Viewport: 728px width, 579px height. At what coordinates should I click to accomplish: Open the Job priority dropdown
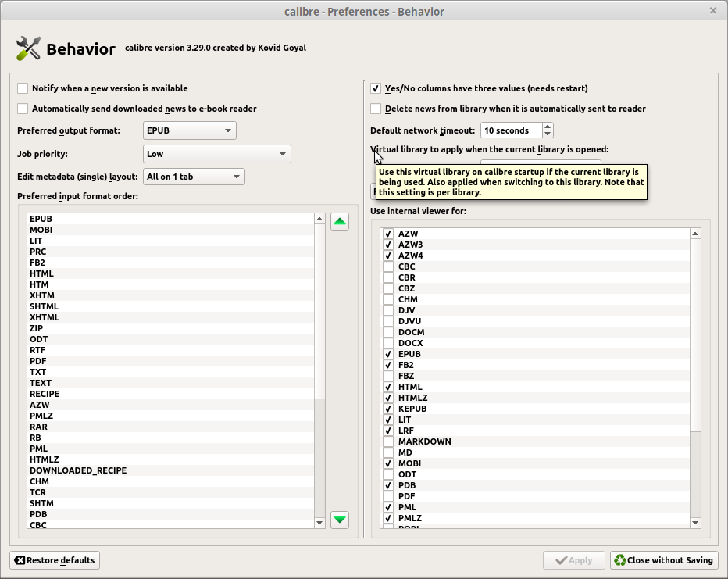217,154
